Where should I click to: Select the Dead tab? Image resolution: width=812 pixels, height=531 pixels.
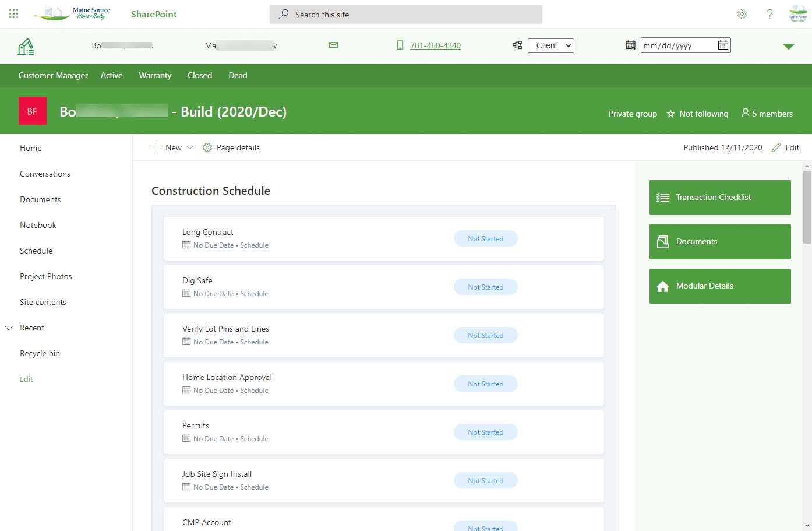pyautogui.click(x=238, y=75)
